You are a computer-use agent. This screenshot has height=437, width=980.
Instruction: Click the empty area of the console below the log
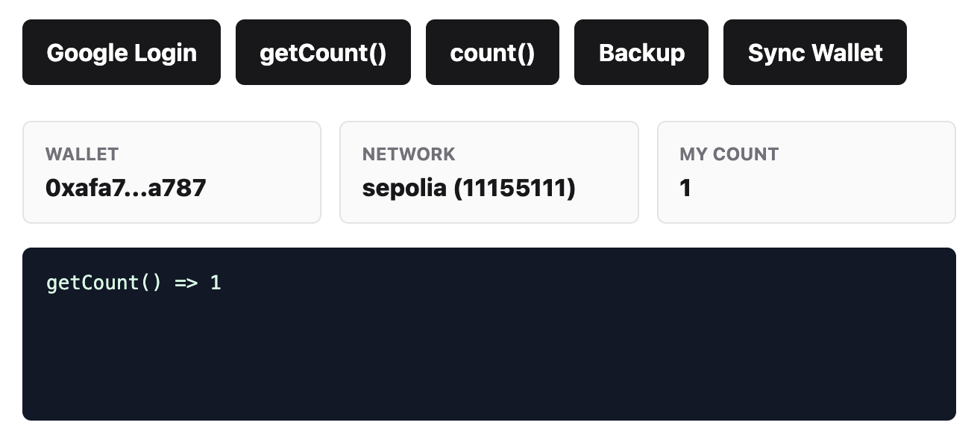click(489, 358)
